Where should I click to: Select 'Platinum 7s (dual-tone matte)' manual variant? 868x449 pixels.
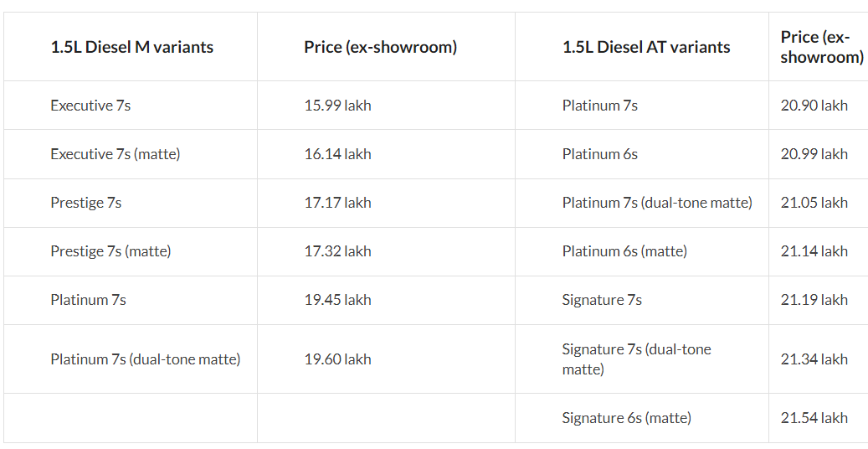tap(146, 359)
